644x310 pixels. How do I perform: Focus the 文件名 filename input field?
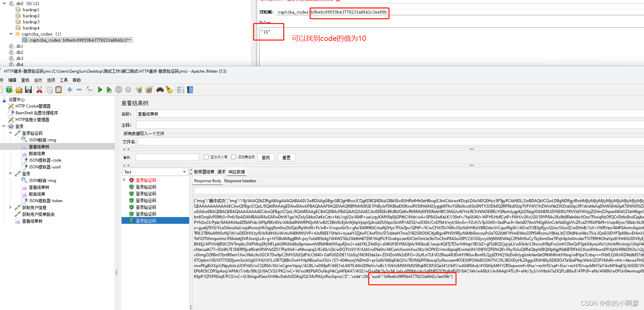coord(390,142)
